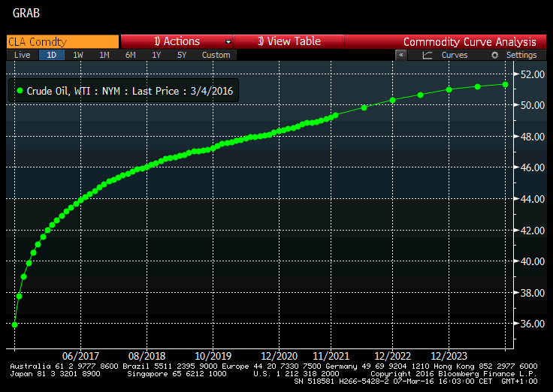553x392 pixels.
Task: Click the first curve point near 36.00
Action: (x=14, y=324)
